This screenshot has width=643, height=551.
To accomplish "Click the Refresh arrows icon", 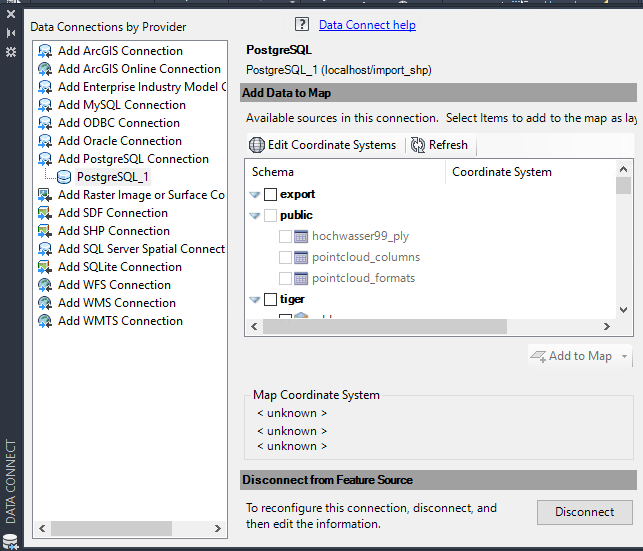I will [x=417, y=145].
